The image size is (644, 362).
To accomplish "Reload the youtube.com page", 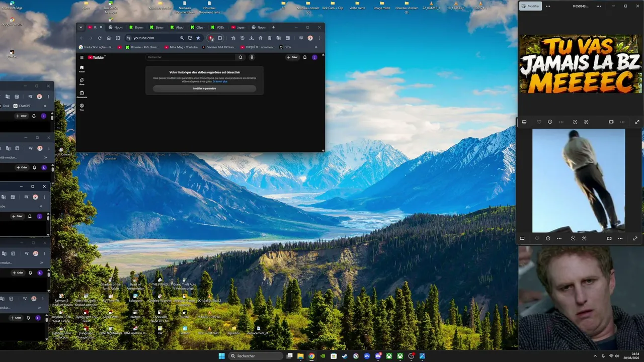I will click(100, 38).
